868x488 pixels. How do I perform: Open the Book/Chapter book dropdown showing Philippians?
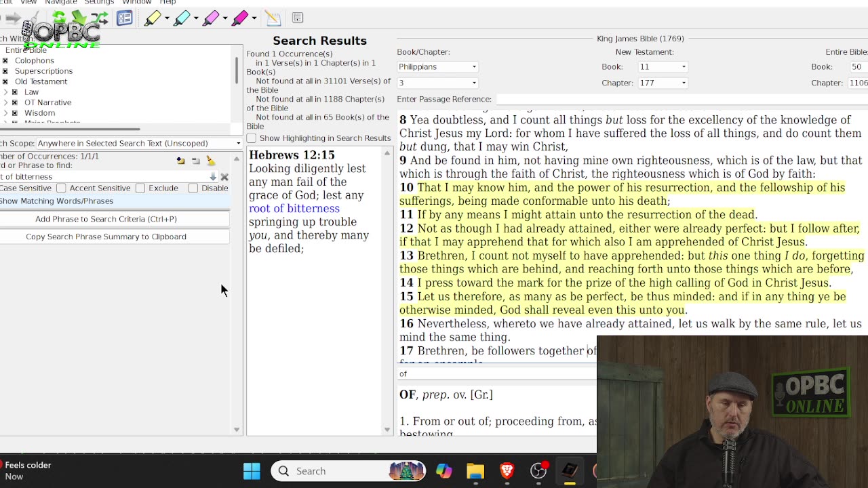point(437,66)
